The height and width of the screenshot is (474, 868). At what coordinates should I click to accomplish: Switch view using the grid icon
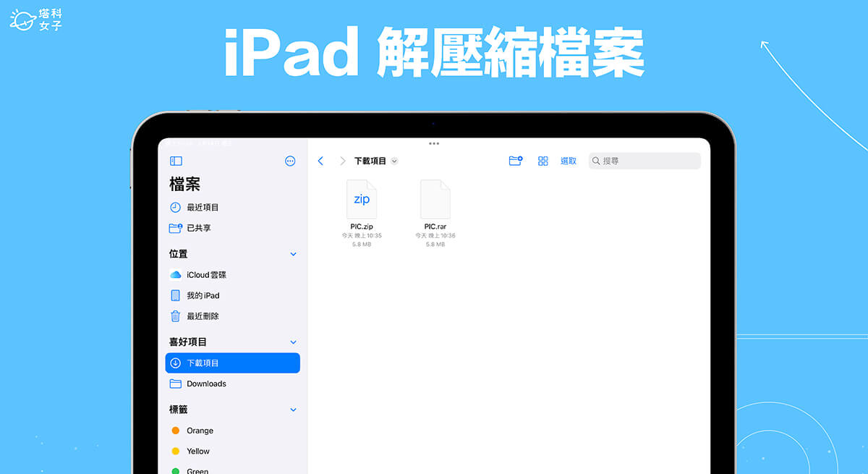[543, 161]
